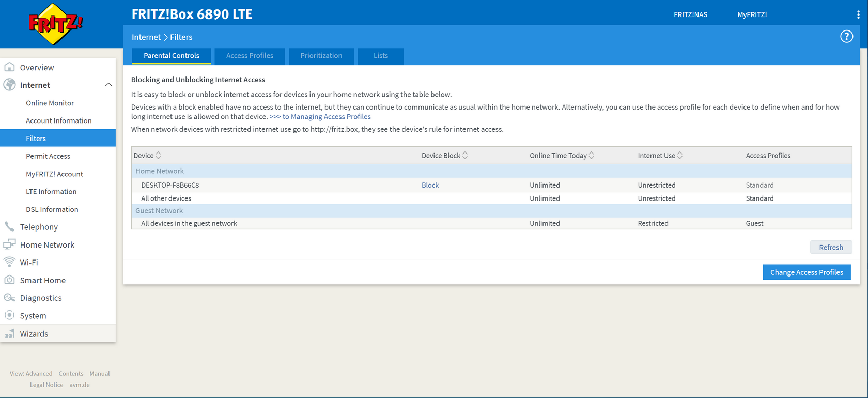Open the Telephony menu label
The height and width of the screenshot is (398, 868).
coord(39,227)
